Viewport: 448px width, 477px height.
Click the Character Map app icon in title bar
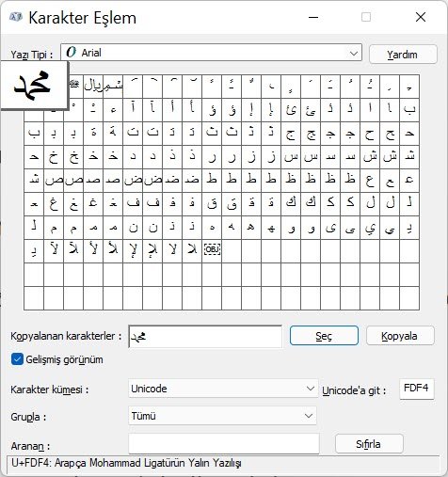(x=15, y=17)
